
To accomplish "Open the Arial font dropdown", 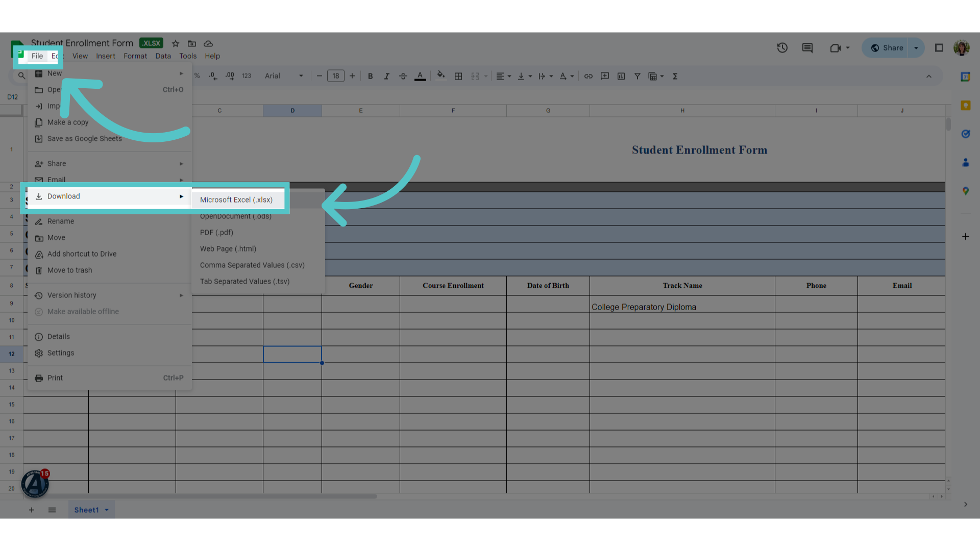I will 284,76.
